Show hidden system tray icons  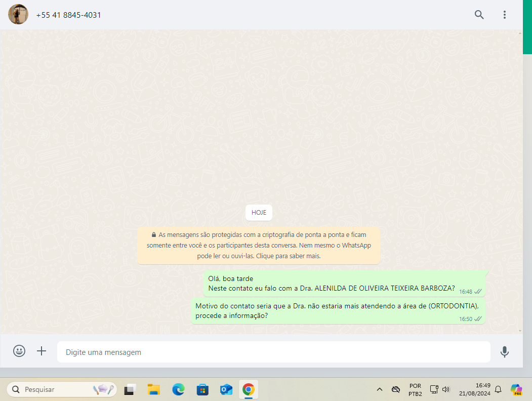click(x=380, y=389)
